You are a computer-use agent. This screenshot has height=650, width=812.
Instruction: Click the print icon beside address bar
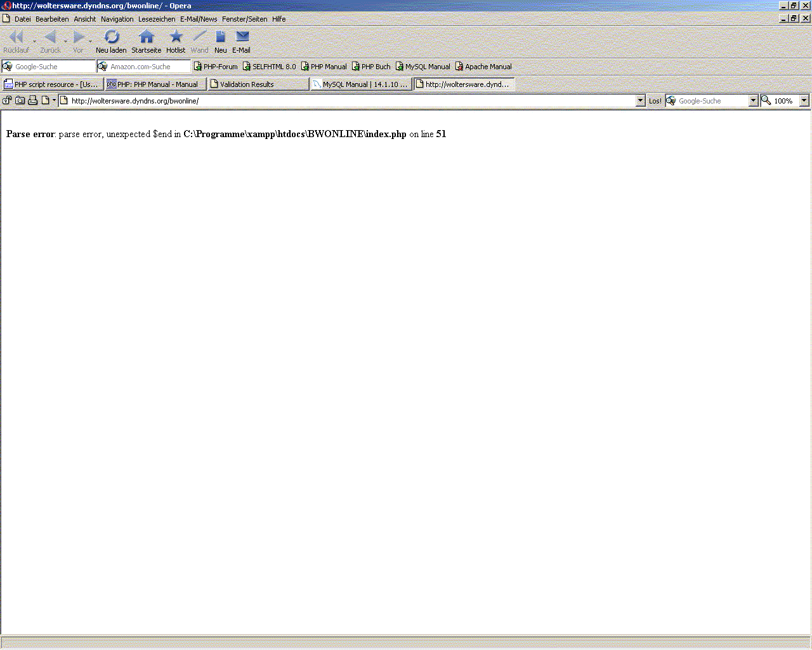click(33, 100)
